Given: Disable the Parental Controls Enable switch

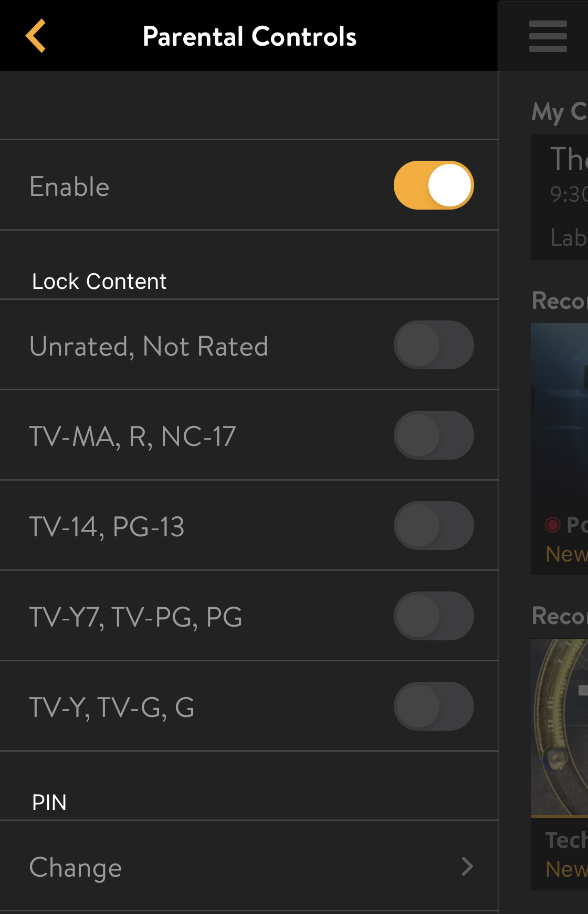Looking at the screenshot, I should pos(434,185).
